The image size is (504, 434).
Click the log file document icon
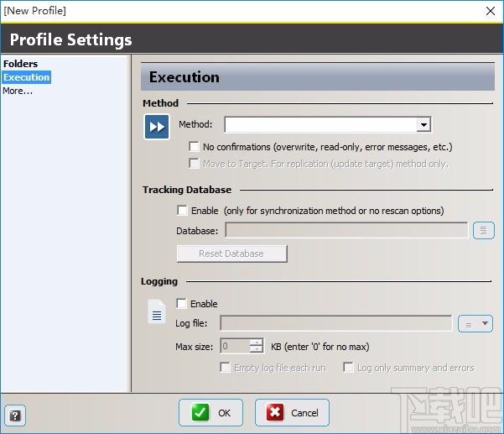coord(157,311)
